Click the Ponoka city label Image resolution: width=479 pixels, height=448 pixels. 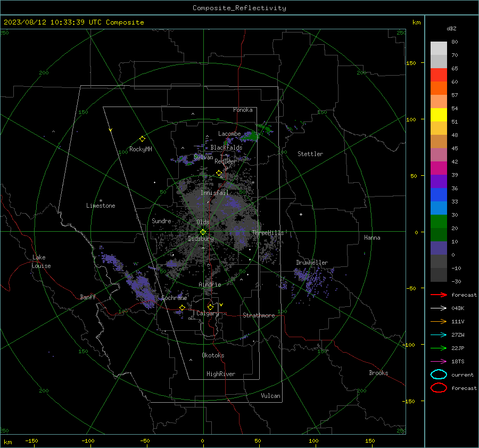click(243, 110)
